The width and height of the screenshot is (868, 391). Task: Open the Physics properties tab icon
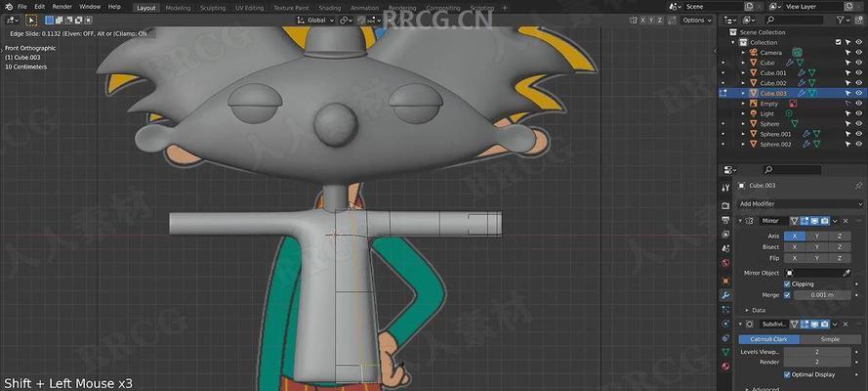click(x=725, y=324)
